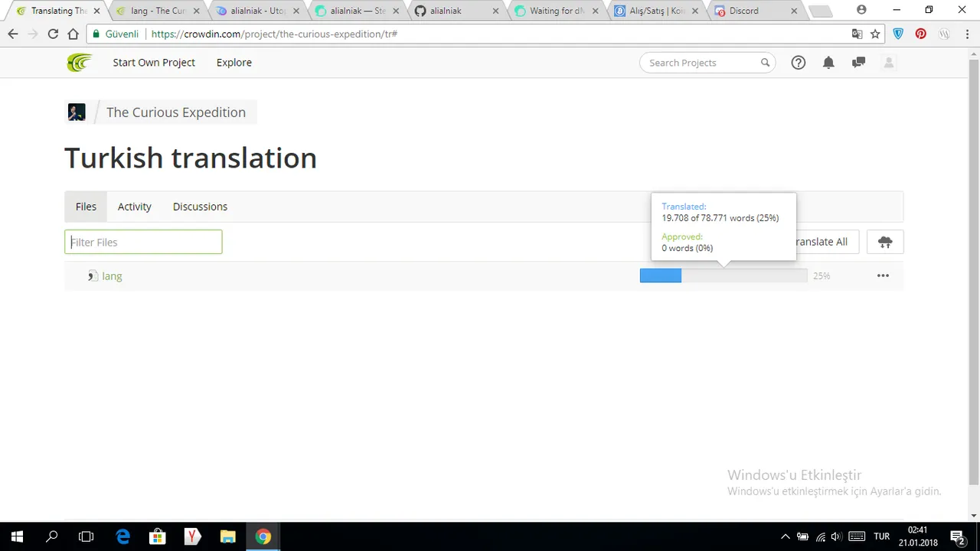Image resolution: width=980 pixels, height=551 pixels.
Task: Click the blue shield extension icon
Action: tap(899, 34)
